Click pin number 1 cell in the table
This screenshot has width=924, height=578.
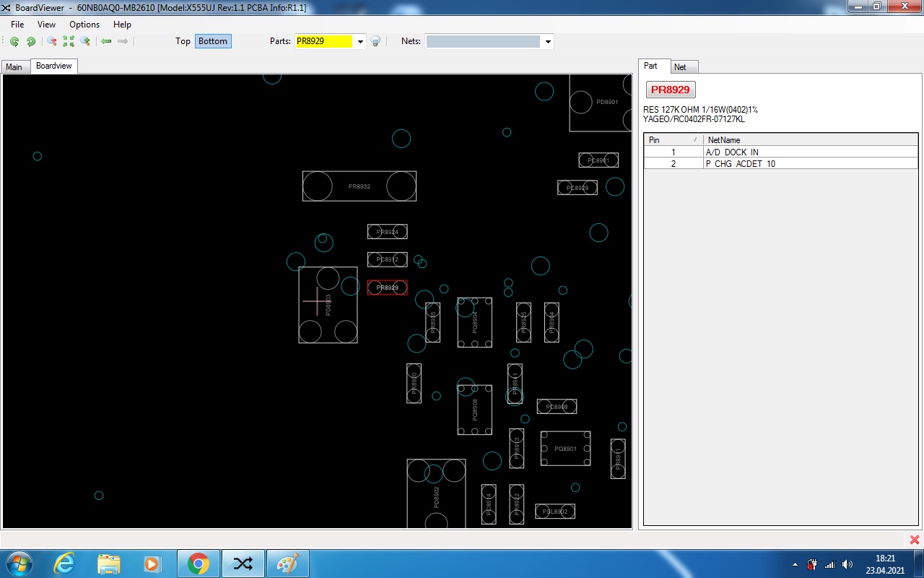674,152
